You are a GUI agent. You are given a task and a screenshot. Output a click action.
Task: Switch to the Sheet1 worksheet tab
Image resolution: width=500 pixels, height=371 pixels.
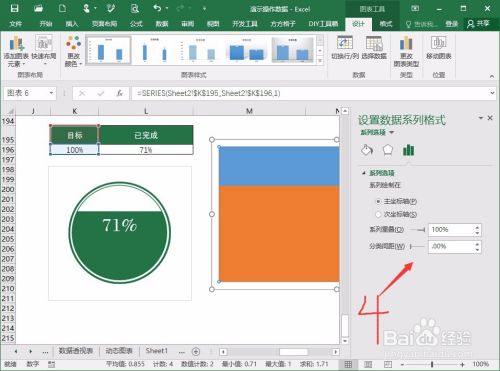[x=156, y=351]
